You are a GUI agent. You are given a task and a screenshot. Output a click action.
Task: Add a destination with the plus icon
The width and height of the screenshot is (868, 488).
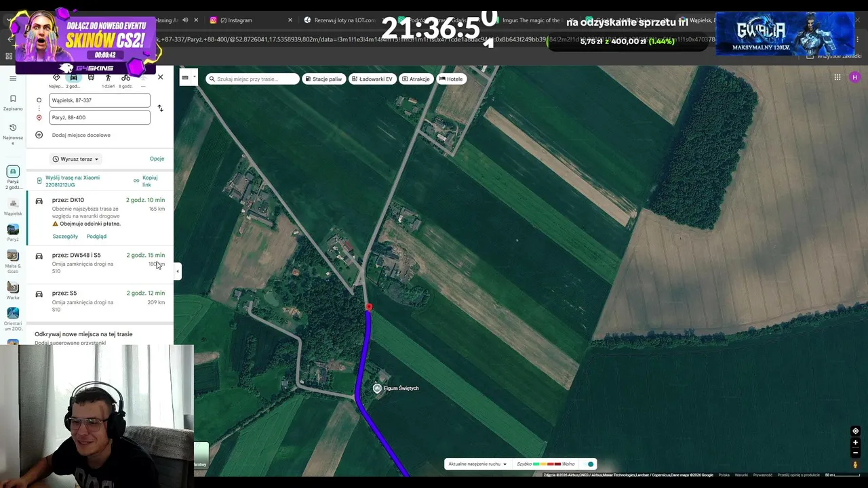39,135
